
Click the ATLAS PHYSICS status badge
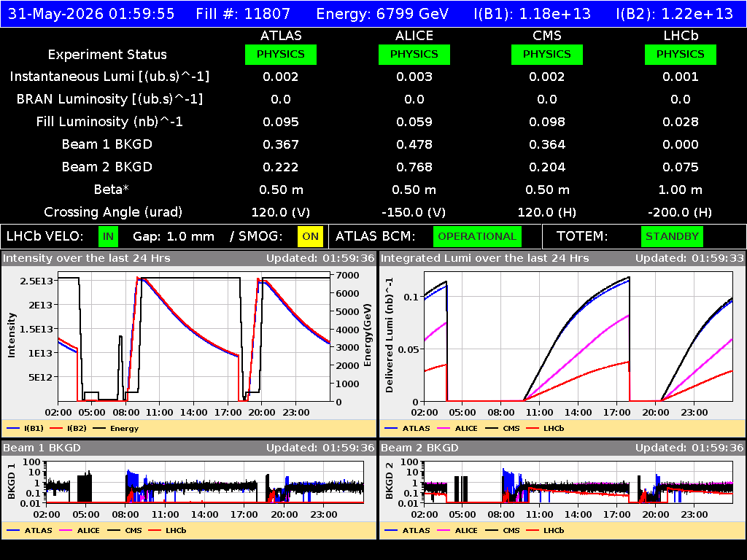(281, 54)
